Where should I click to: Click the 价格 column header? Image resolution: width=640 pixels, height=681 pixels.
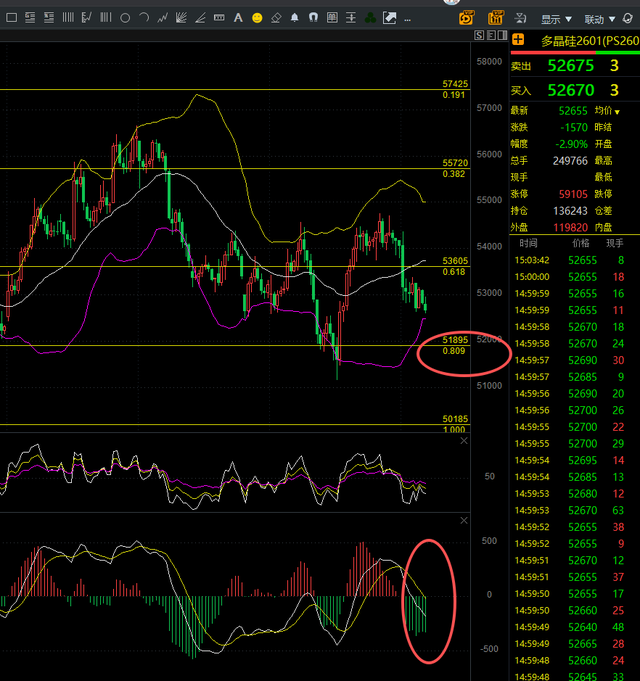pyautogui.click(x=581, y=243)
